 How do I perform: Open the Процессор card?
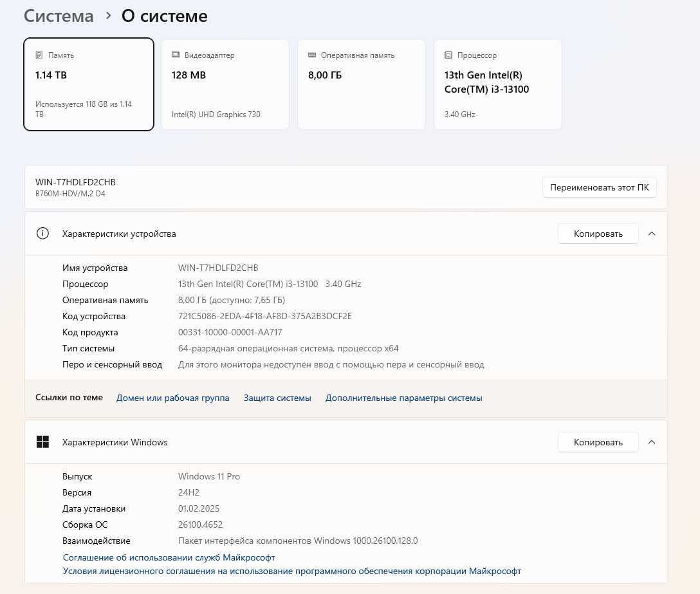(x=498, y=84)
